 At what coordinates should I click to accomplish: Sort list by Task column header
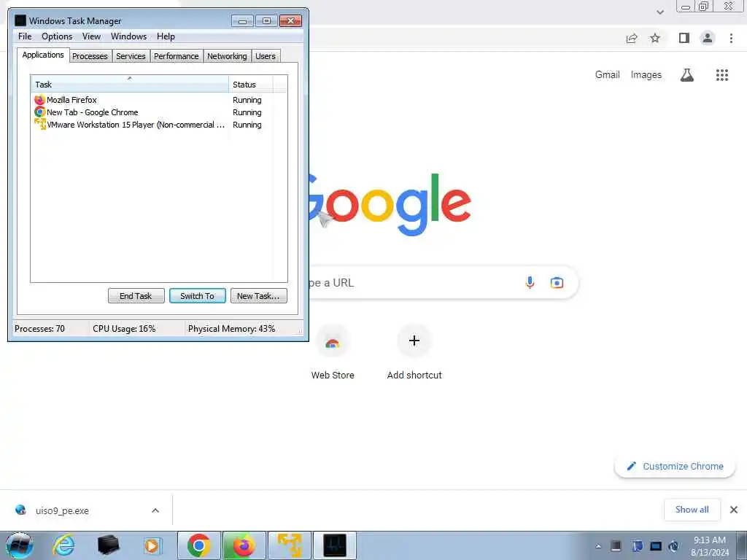point(130,85)
